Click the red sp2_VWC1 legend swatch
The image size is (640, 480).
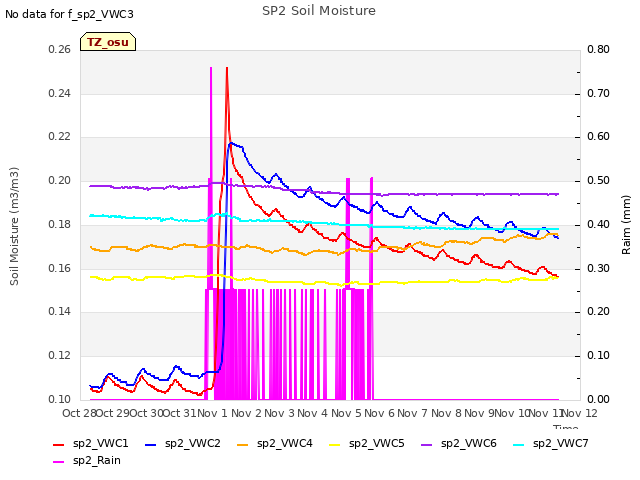point(59,444)
